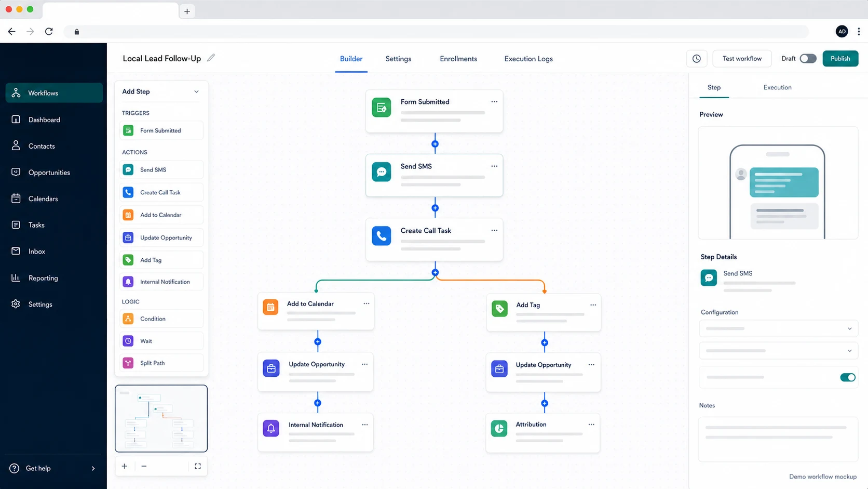This screenshot has width=868, height=489.
Task: Switch to the Builder tab
Action: coord(351,59)
